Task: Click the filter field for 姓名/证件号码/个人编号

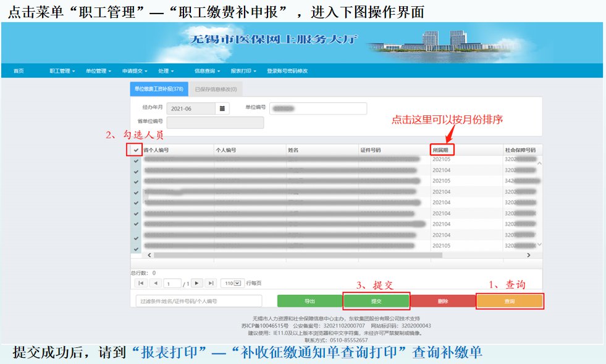Action: [199, 301]
